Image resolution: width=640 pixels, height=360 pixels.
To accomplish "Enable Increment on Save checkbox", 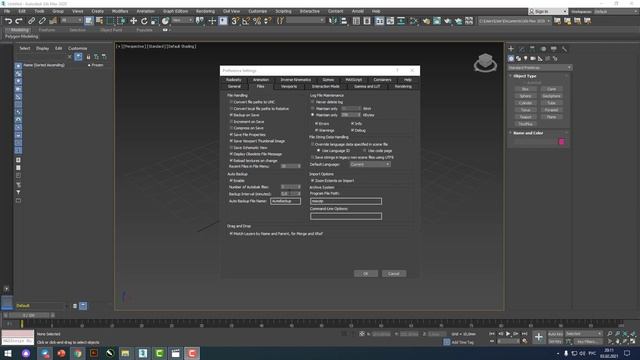I will click(x=231, y=122).
